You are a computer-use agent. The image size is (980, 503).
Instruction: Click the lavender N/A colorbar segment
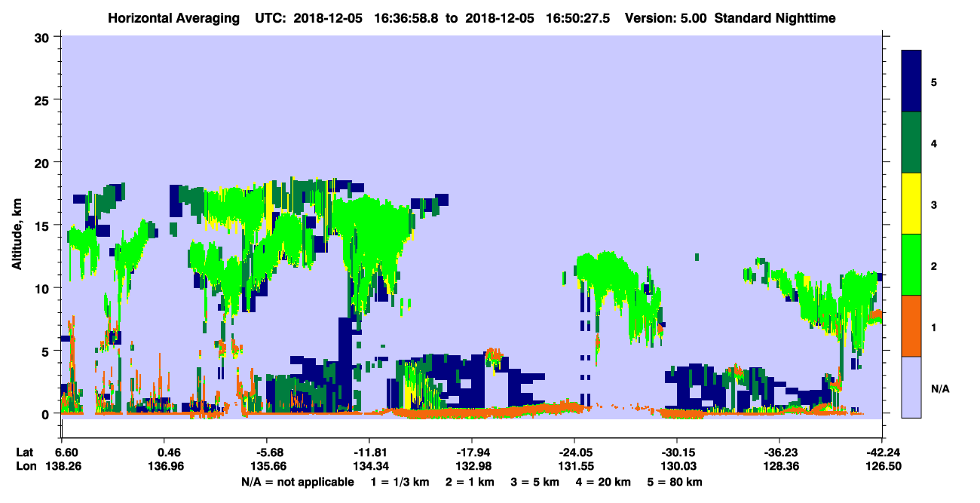coord(911,387)
